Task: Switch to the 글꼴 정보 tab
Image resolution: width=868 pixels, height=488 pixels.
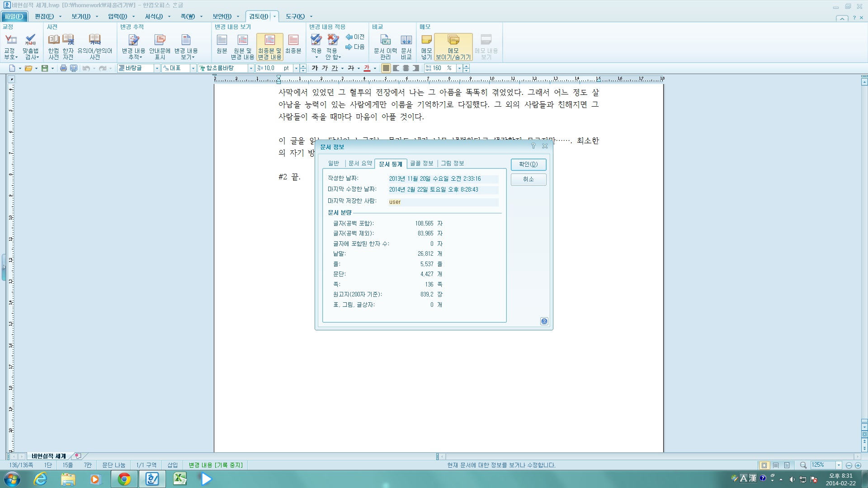Action: click(x=421, y=164)
